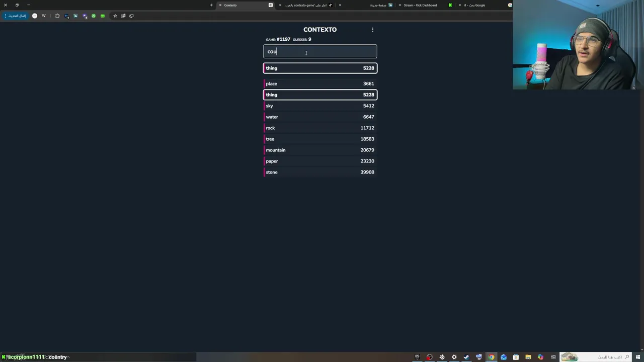The image size is (644, 362).
Task: Close the Google search tab
Action: click(459, 5)
